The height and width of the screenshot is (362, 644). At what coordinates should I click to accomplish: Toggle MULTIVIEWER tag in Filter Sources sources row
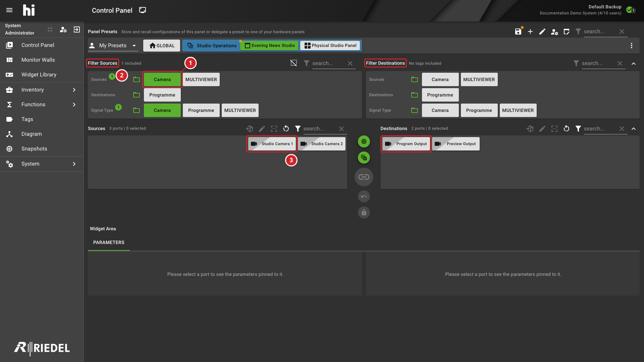click(201, 79)
